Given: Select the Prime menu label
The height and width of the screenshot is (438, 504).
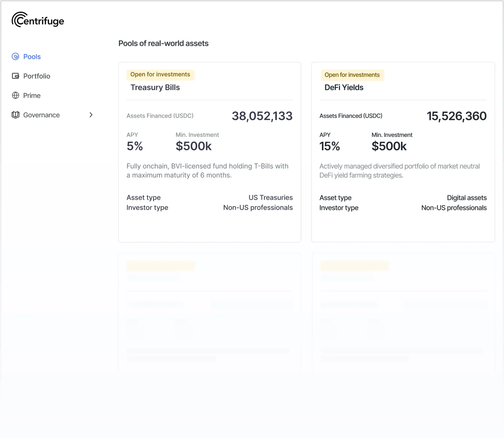Looking at the screenshot, I should click(x=32, y=96).
